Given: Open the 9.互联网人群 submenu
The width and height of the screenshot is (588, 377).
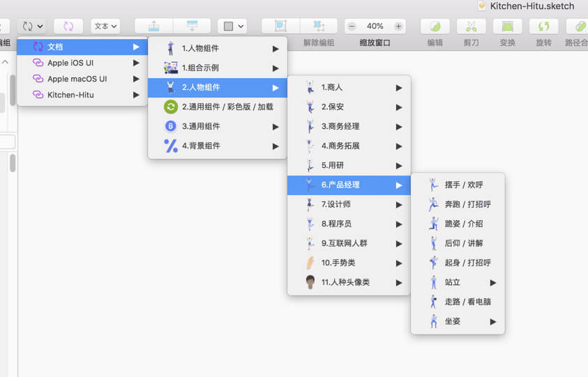Looking at the screenshot, I should 349,243.
